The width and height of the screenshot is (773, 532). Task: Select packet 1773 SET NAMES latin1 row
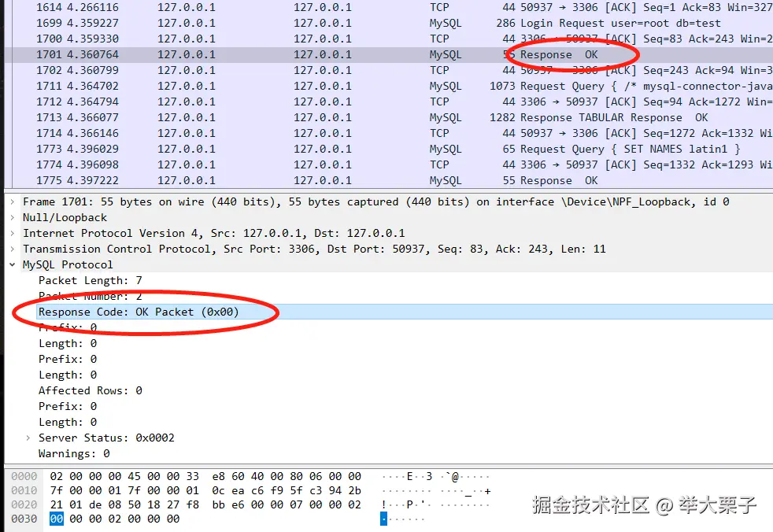click(x=389, y=150)
